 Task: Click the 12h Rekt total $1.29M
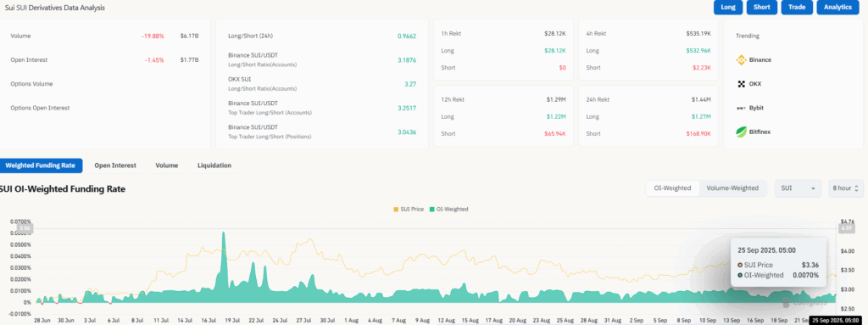pos(556,100)
